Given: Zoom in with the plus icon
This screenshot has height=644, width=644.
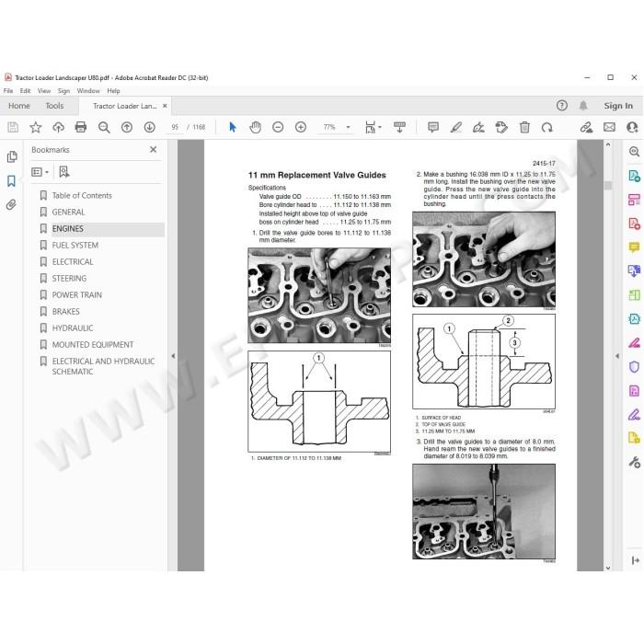Looking at the screenshot, I should [x=301, y=127].
